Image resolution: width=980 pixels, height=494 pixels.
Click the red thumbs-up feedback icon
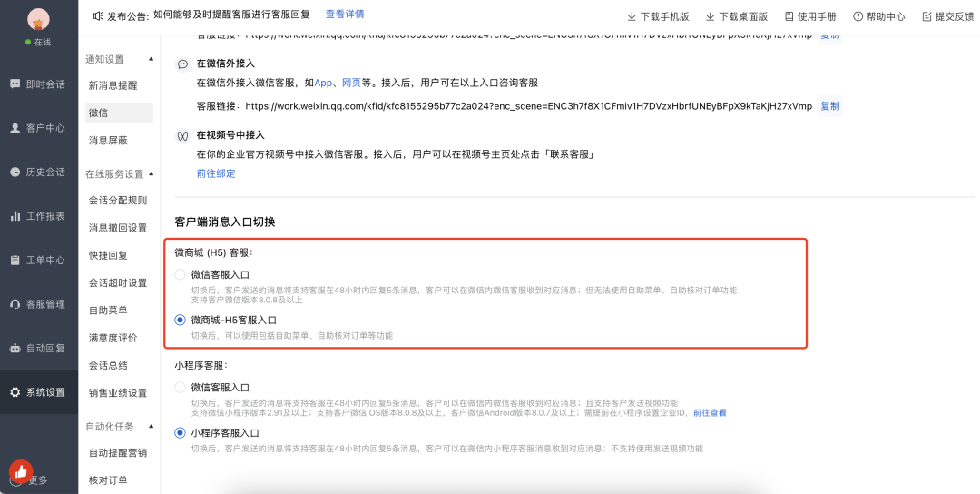coord(21,471)
